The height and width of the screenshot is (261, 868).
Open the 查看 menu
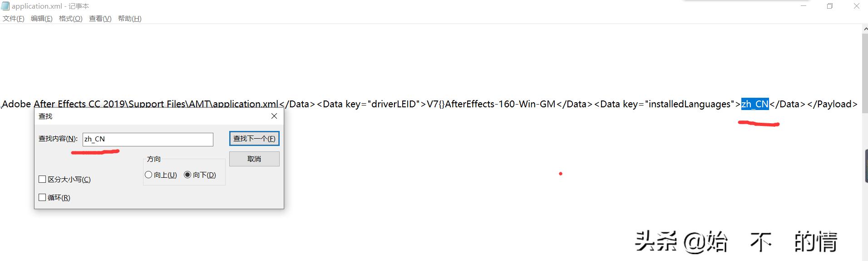point(100,19)
